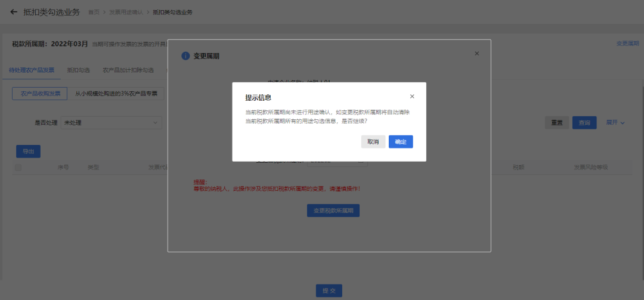Open the 变更属期 link at top right
The width and height of the screenshot is (644, 300).
[627, 44]
